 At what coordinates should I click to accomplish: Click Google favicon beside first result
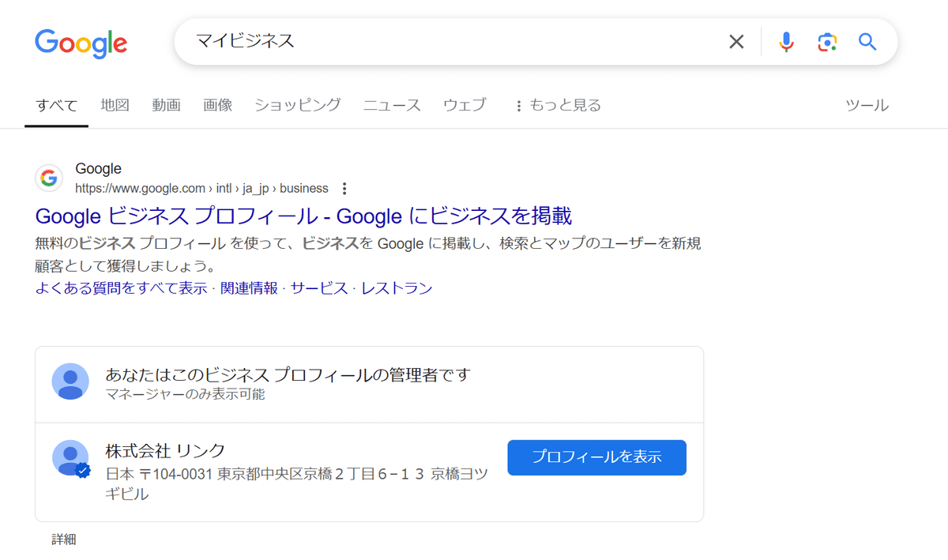click(x=49, y=178)
